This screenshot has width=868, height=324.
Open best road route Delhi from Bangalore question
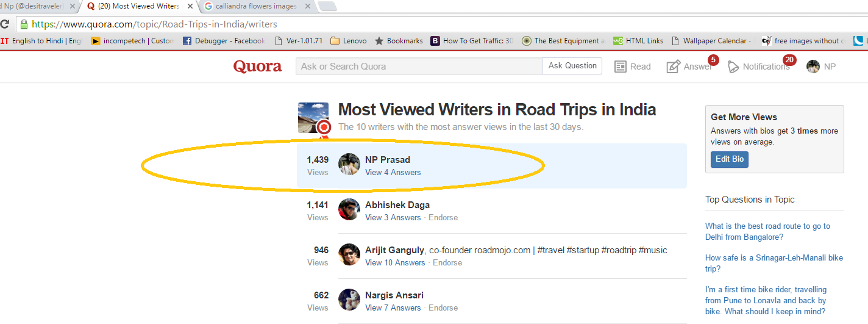coord(767,231)
